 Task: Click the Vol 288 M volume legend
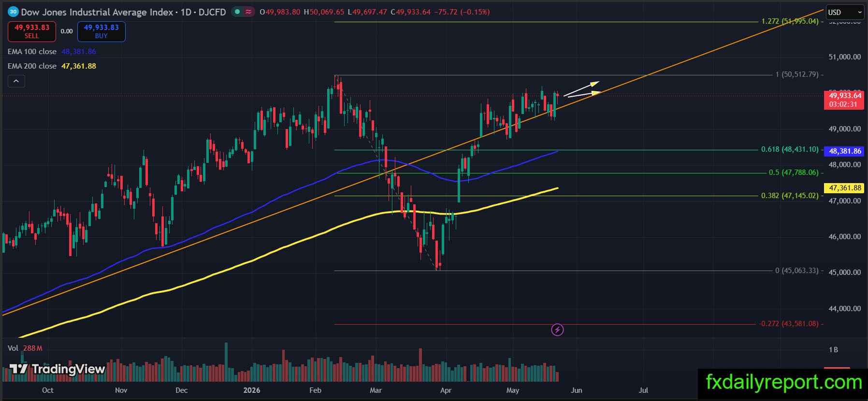pyautogui.click(x=25, y=348)
